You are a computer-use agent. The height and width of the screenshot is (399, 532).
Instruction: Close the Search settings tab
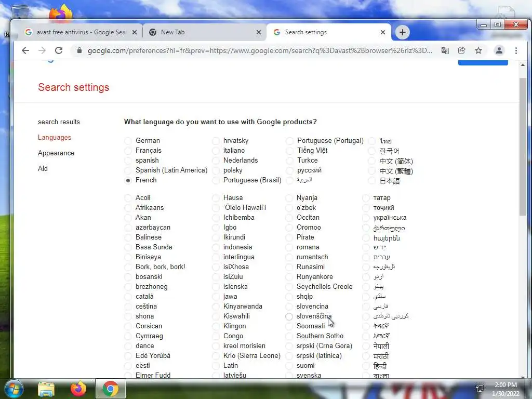pyautogui.click(x=383, y=32)
